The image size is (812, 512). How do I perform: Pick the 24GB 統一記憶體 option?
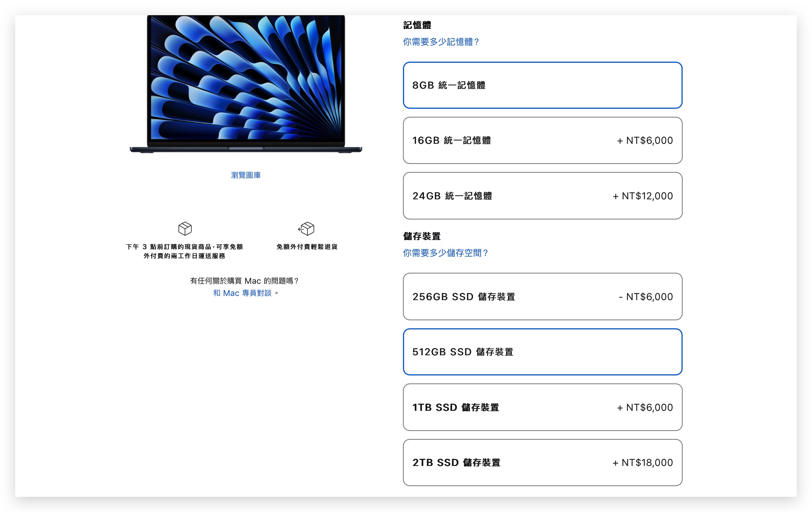tap(543, 196)
